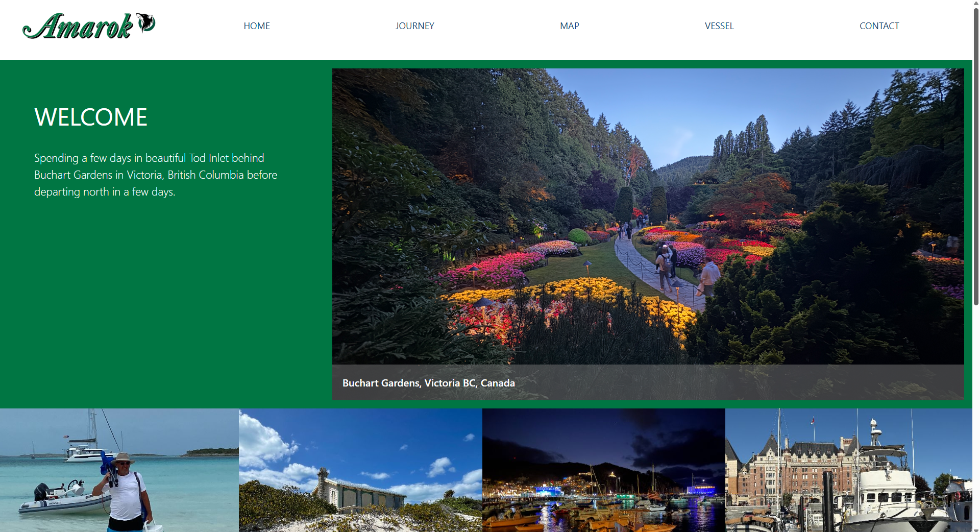Navigate to the VESSEL page
Image resolution: width=980 pixels, height=532 pixels.
(x=719, y=26)
